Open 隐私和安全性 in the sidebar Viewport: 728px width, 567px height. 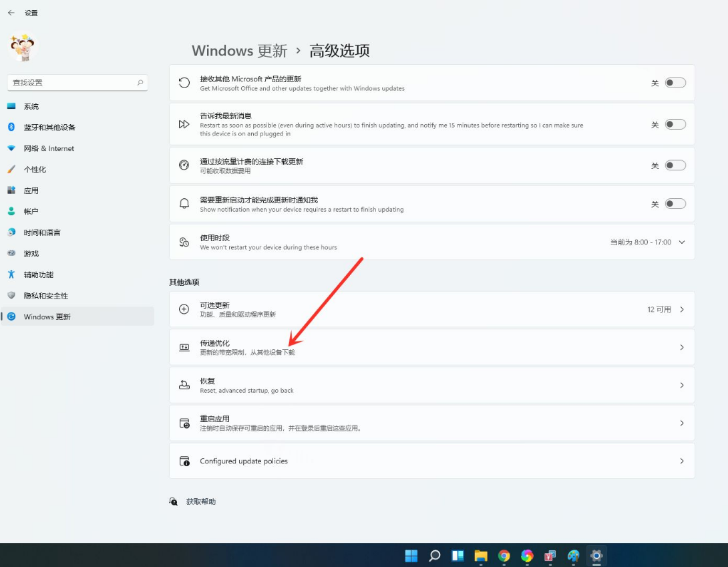pos(46,296)
